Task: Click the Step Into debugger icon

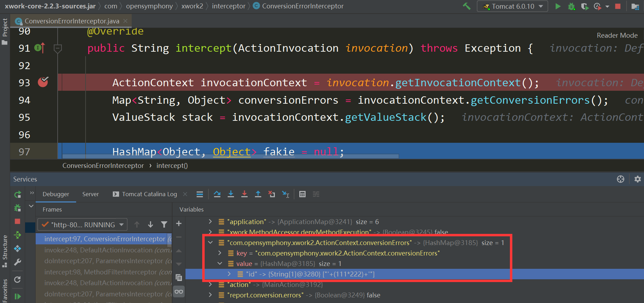Action: click(x=231, y=194)
